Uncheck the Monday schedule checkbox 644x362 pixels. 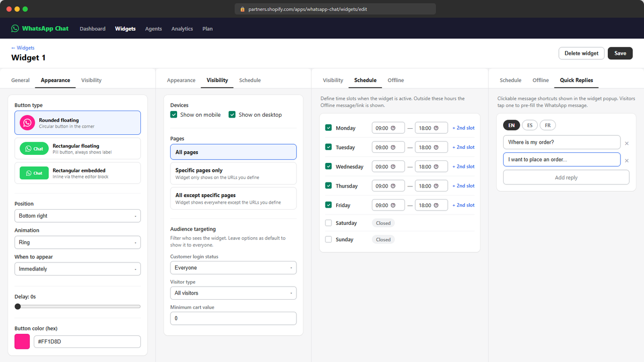329,128
